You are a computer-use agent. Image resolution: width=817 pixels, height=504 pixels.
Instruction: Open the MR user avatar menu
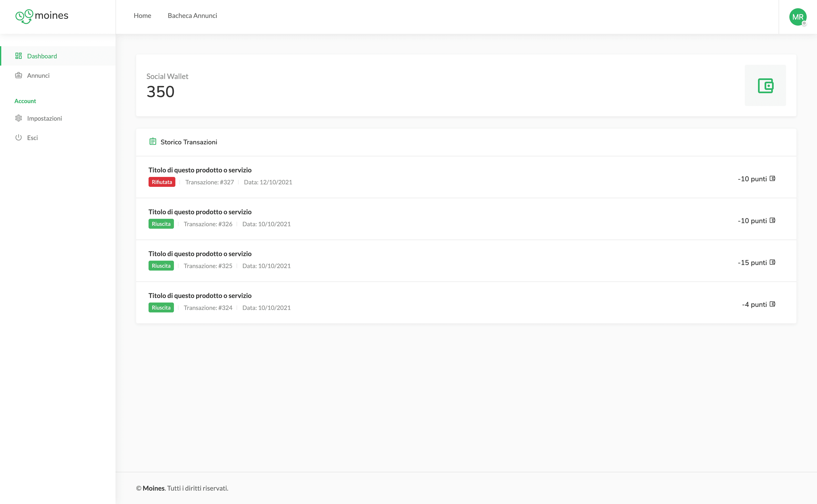798,17
